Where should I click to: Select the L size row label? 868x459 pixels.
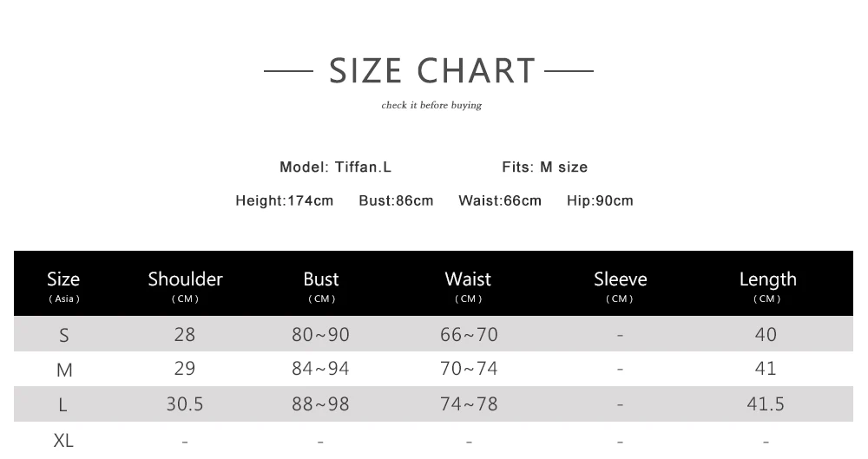[62, 405]
